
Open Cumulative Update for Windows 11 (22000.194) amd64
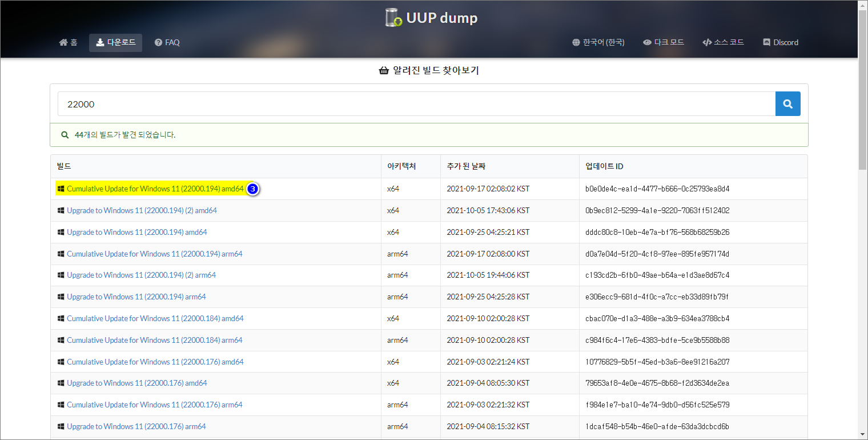(x=155, y=189)
